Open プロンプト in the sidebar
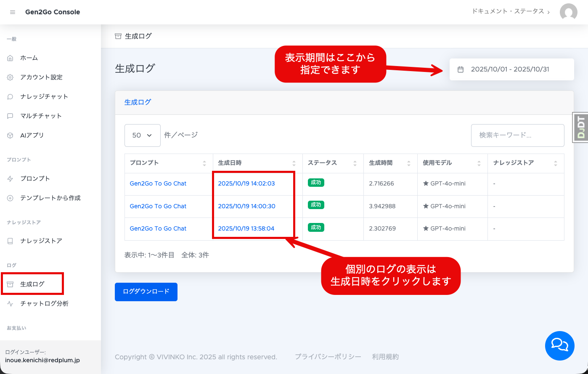588x374 pixels. point(35,179)
